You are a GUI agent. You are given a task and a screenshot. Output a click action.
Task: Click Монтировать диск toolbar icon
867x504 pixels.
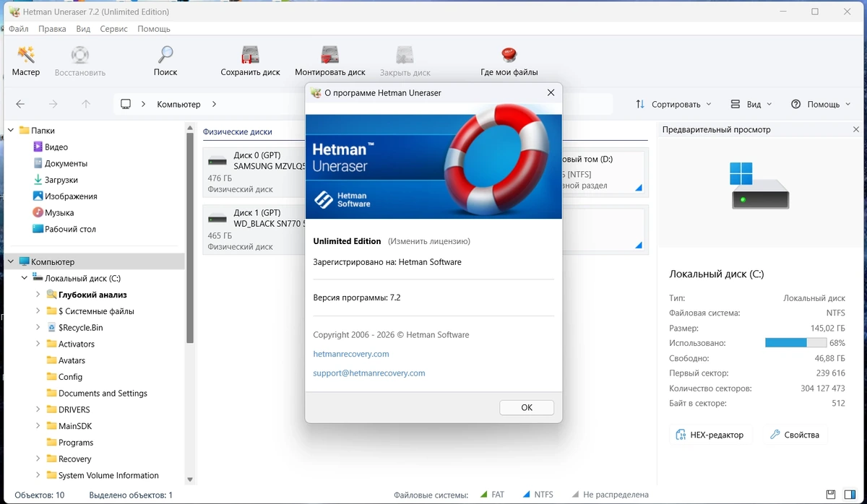pyautogui.click(x=330, y=55)
